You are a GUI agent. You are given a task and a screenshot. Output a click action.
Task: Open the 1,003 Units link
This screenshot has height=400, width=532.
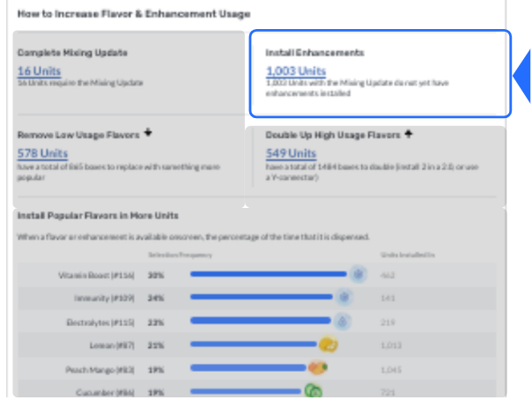pos(296,70)
